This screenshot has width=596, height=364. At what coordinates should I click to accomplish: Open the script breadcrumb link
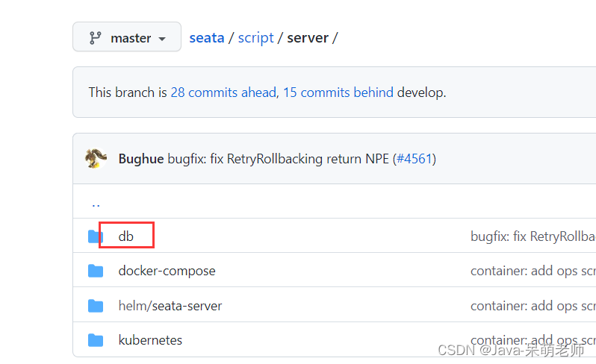[255, 38]
